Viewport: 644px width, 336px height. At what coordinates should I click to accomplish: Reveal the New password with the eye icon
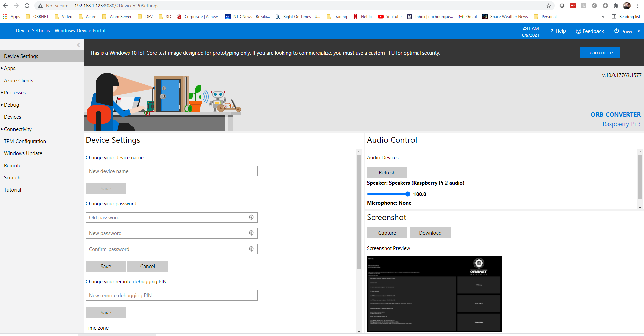point(251,233)
